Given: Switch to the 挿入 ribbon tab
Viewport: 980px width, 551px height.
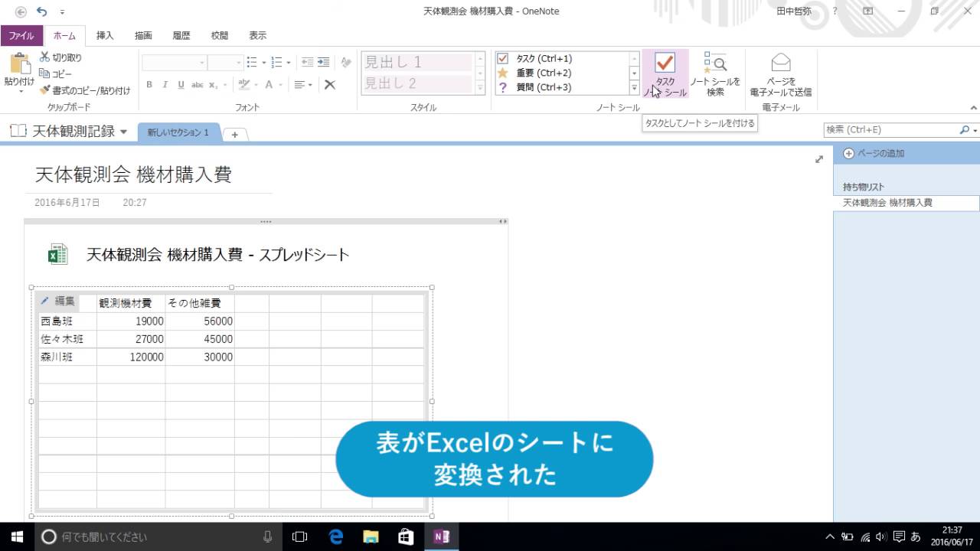Looking at the screenshot, I should coord(103,35).
